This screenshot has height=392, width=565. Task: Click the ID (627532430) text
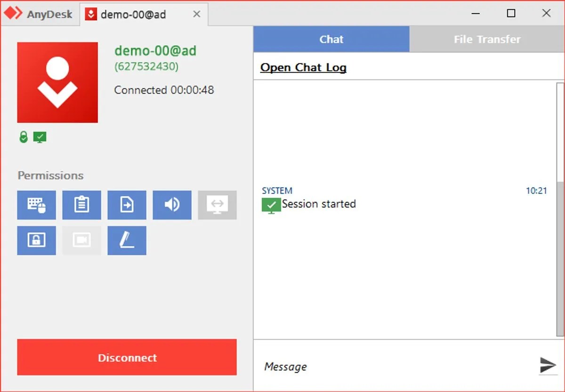(146, 66)
